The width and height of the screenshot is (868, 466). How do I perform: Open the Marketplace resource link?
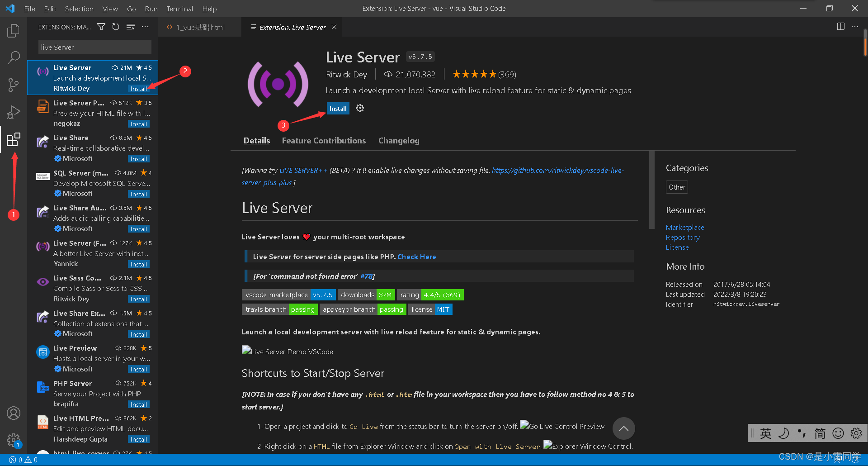pos(685,227)
